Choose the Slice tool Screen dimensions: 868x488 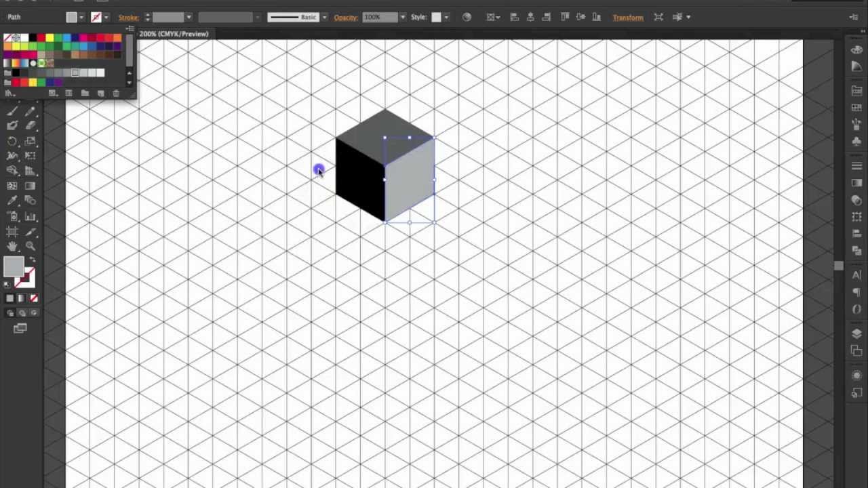point(31,232)
